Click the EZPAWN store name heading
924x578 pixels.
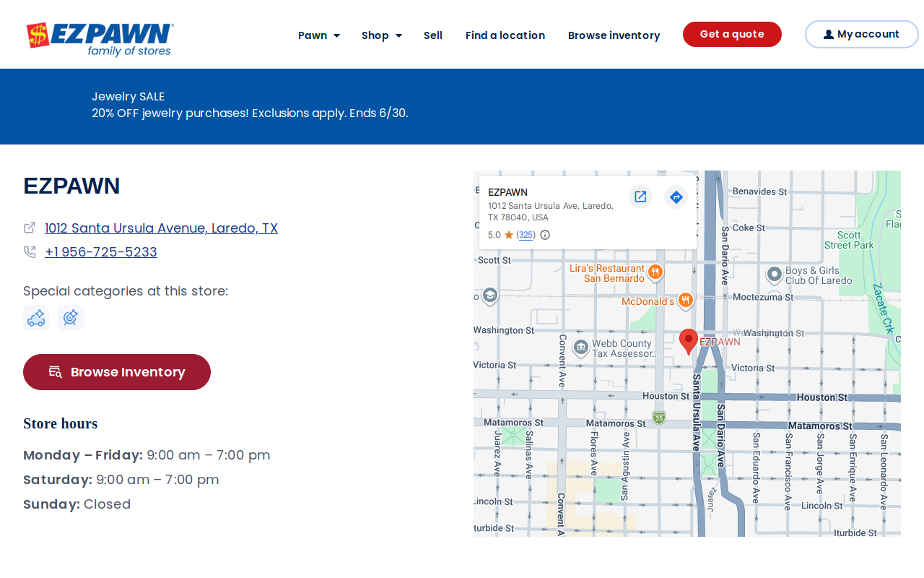click(x=71, y=186)
